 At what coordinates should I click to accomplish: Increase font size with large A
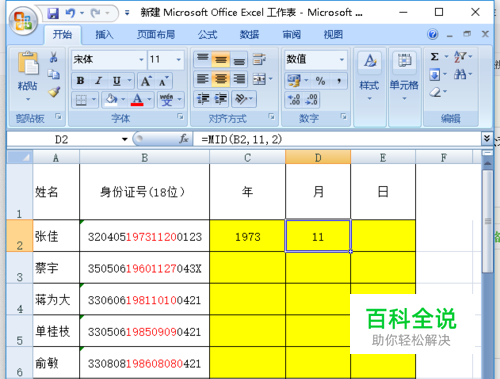click(145, 81)
